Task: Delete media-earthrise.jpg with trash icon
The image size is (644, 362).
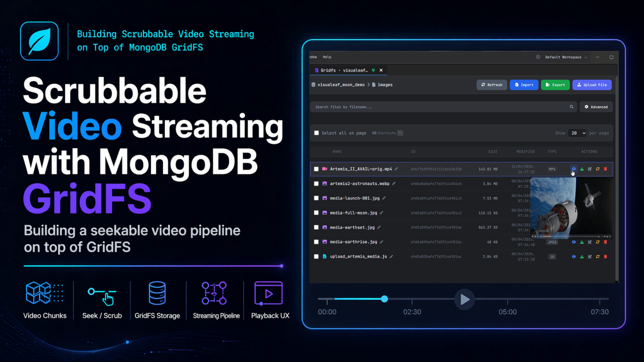Action: coord(605,242)
